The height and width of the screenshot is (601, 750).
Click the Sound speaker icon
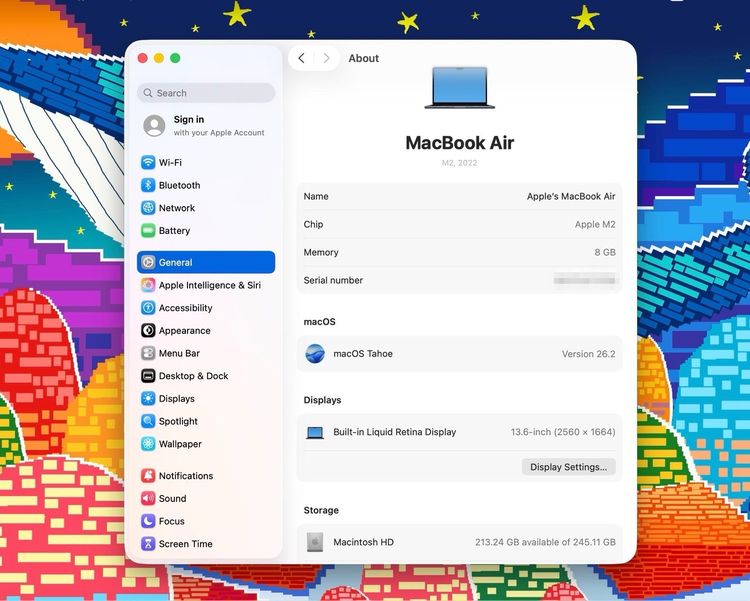(148, 499)
